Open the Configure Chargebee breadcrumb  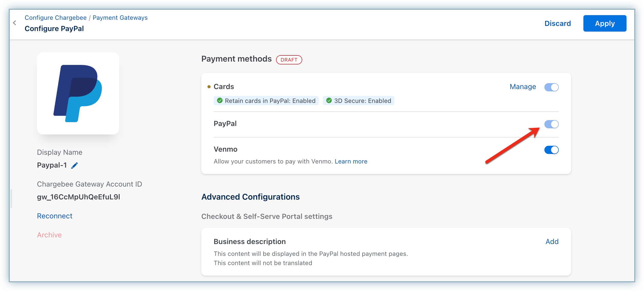(55, 18)
